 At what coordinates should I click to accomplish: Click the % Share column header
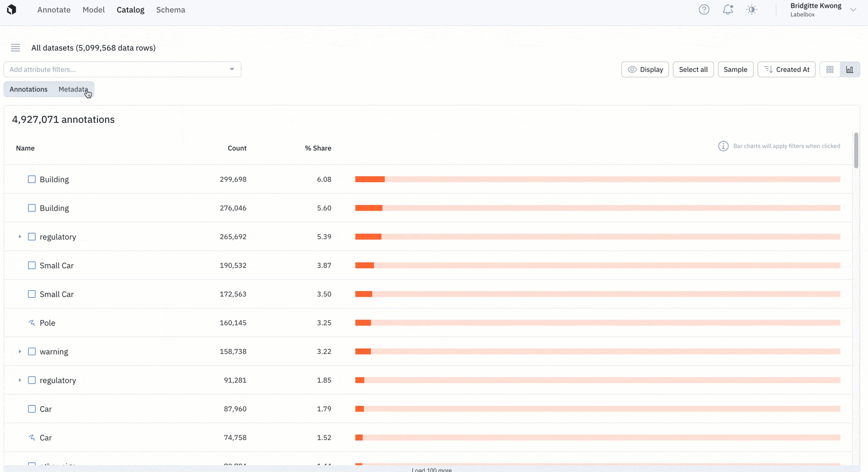[x=318, y=148]
